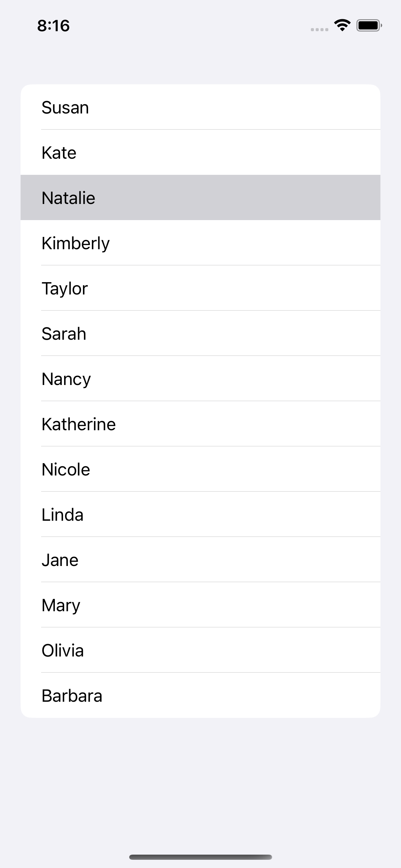Select Taylor from the list
401x868 pixels.
pyautogui.click(x=200, y=288)
